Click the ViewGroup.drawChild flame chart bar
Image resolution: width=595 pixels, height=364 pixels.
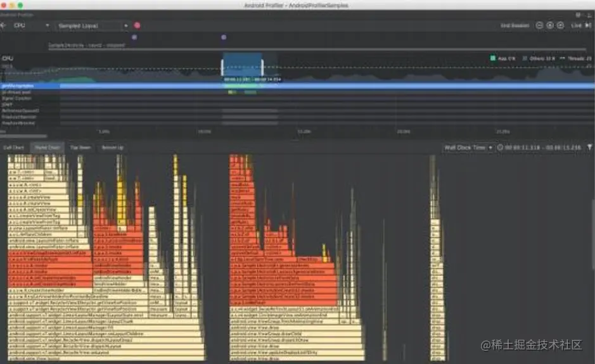pos(296,334)
